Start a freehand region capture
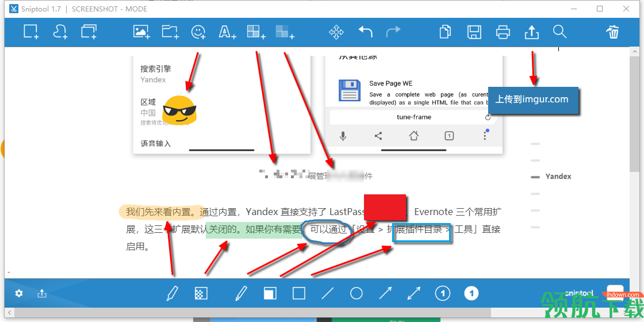 60,32
